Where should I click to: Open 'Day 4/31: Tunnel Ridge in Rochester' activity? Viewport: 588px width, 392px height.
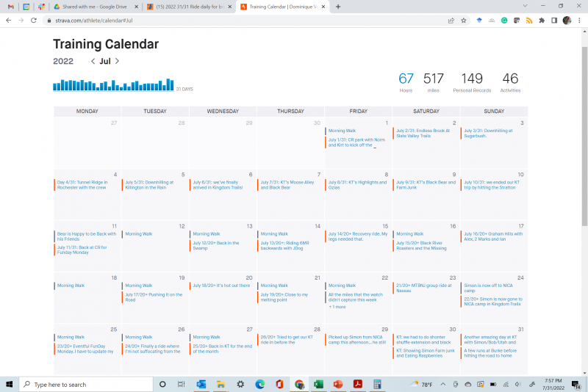pos(82,185)
